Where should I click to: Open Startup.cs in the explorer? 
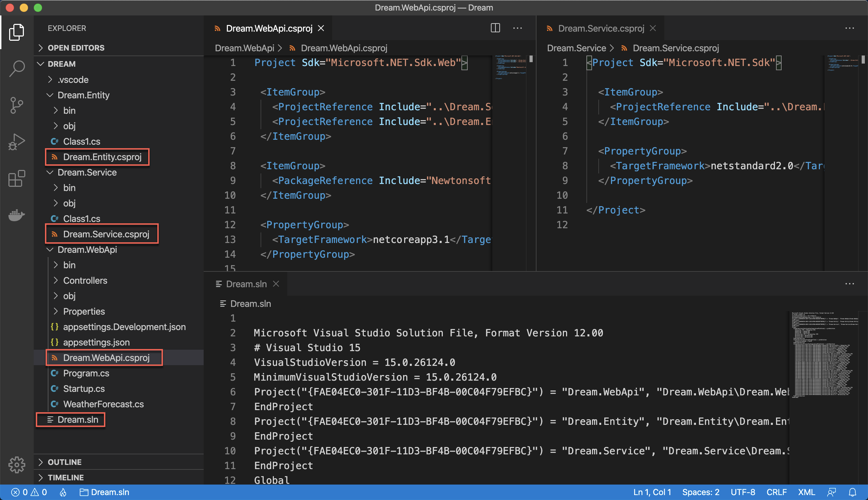tap(84, 389)
